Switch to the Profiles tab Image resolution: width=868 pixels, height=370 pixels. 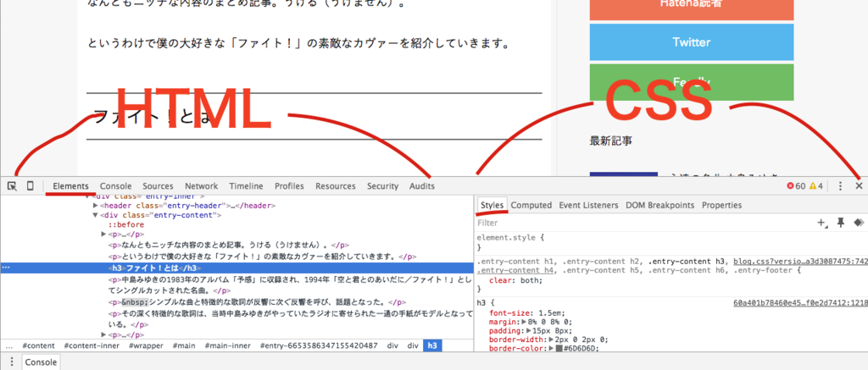pyautogui.click(x=290, y=185)
